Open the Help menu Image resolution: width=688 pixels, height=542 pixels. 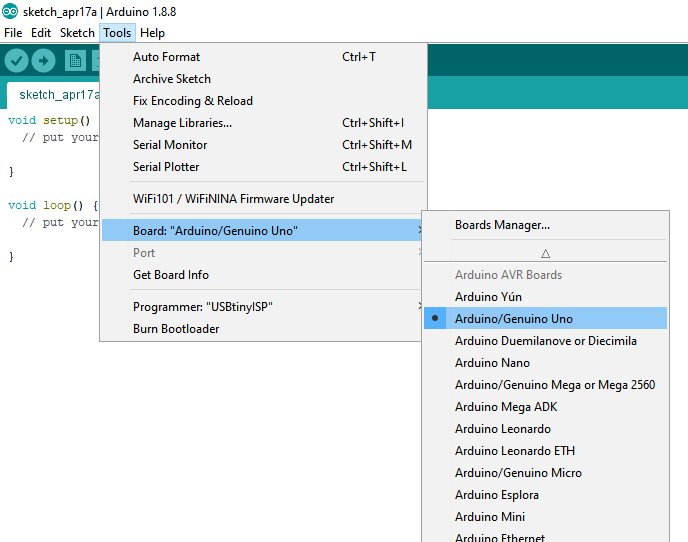tap(152, 33)
